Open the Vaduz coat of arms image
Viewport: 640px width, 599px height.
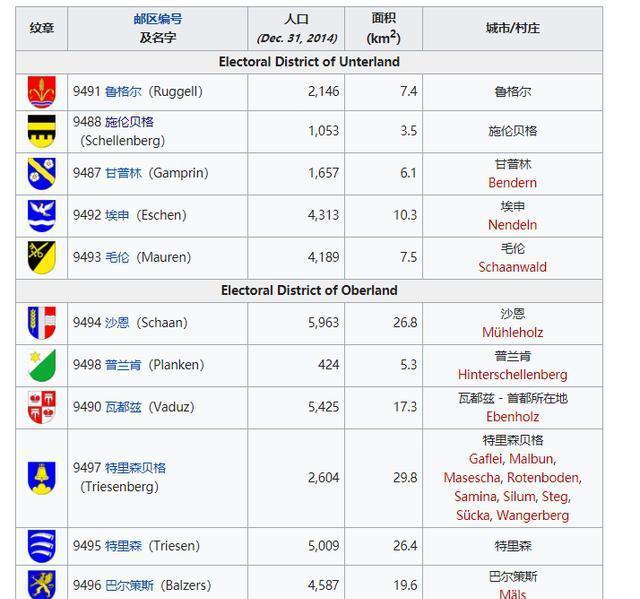(41, 407)
